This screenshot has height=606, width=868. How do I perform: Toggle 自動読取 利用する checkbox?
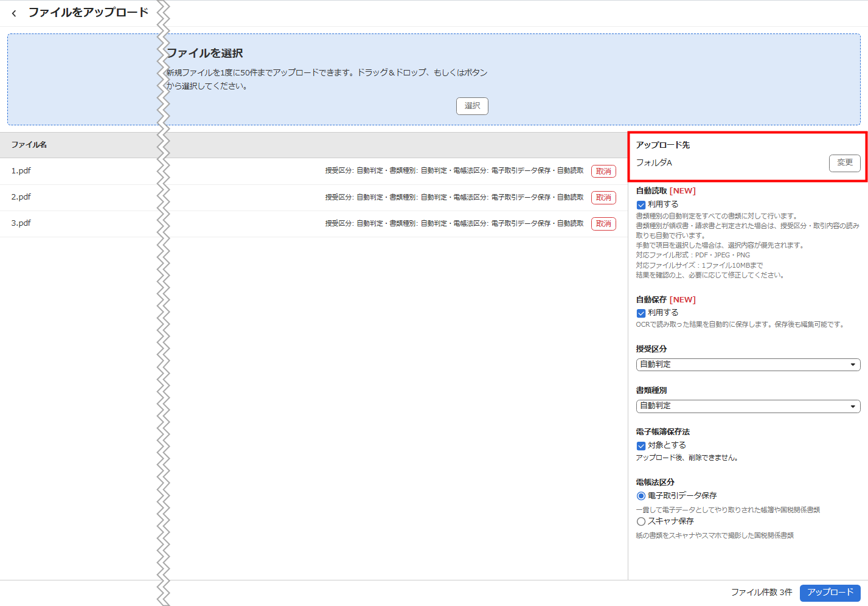pos(641,205)
